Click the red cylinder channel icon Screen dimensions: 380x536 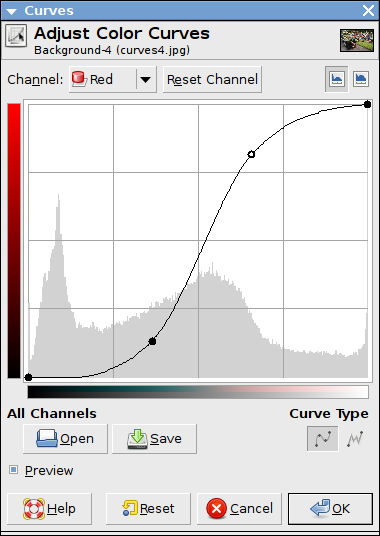79,80
